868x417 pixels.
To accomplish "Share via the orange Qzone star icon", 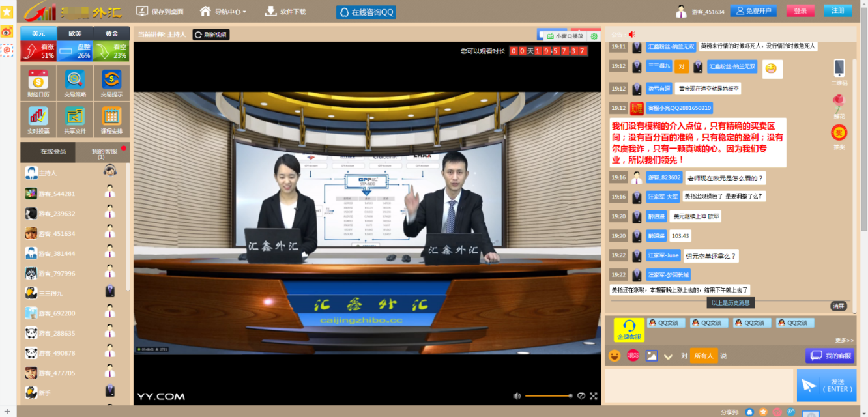I will point(763,412).
